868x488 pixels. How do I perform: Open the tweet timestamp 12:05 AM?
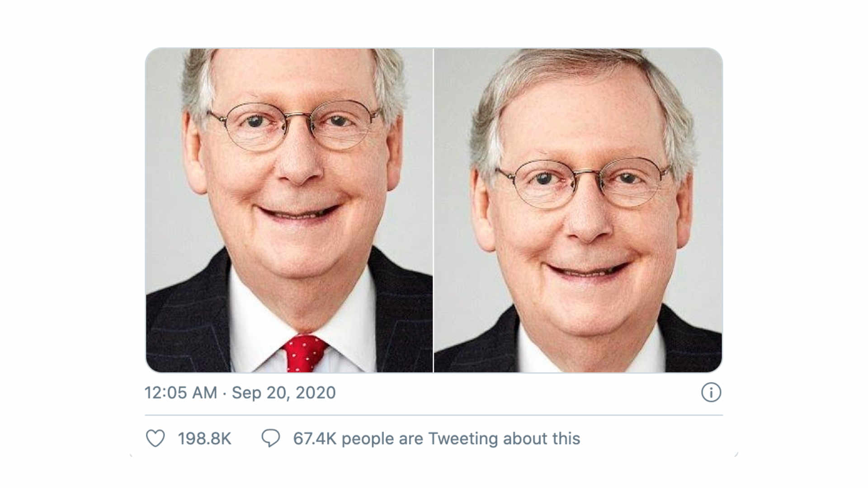coord(181,393)
